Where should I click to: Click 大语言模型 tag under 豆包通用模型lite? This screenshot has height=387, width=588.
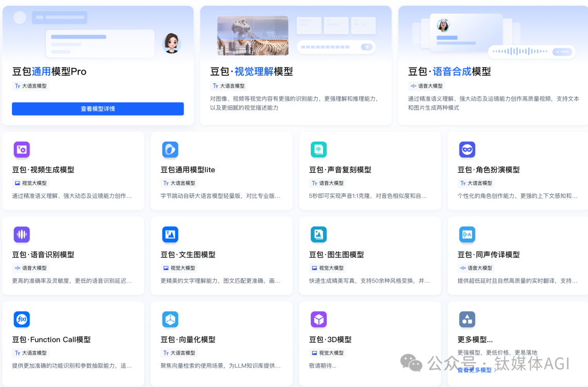pos(179,183)
